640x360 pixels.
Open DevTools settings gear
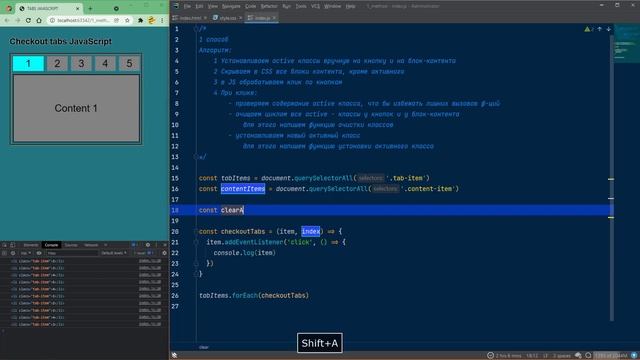tap(148, 245)
